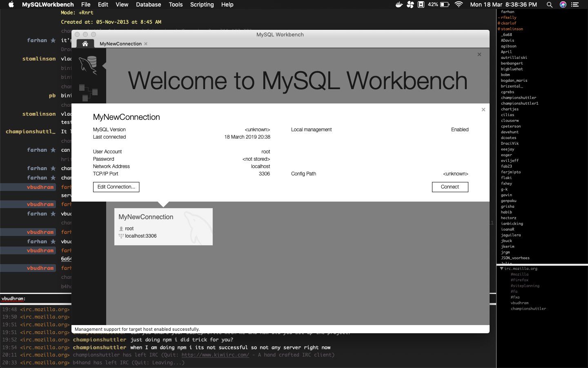Click the pinwheel fan menu bar icon
This screenshot has height=368, width=588.
point(410,4)
